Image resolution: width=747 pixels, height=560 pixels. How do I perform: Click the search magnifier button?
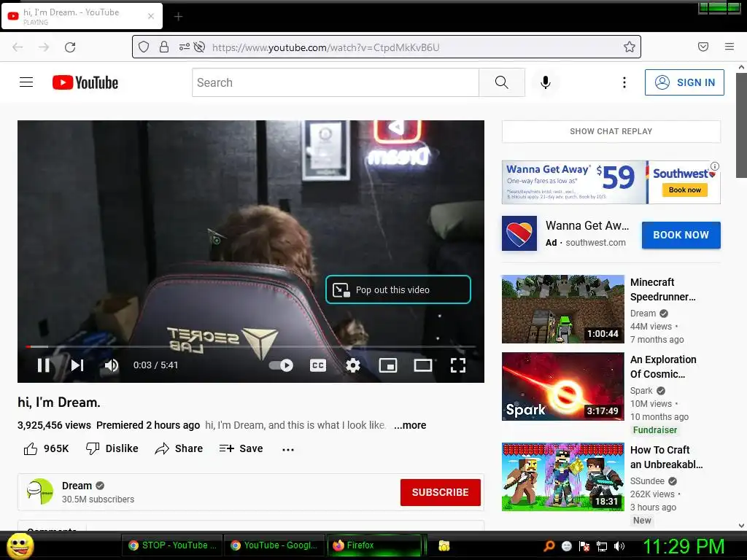pyautogui.click(x=502, y=82)
